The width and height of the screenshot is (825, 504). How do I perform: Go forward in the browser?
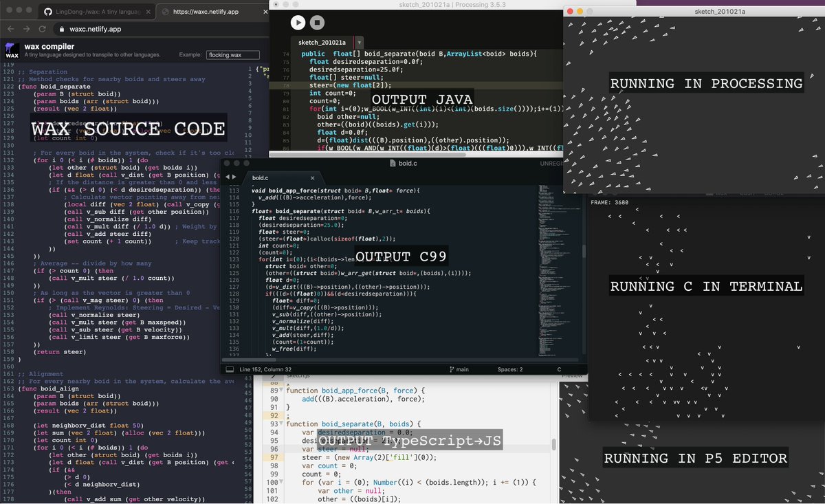click(26, 29)
